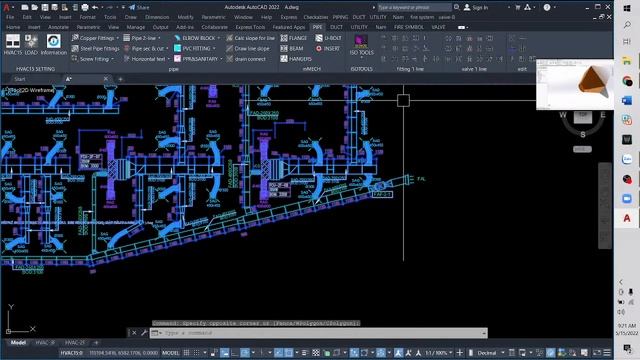The image size is (640, 360).
Task: Select Draw line slope tool
Action: 248,49
